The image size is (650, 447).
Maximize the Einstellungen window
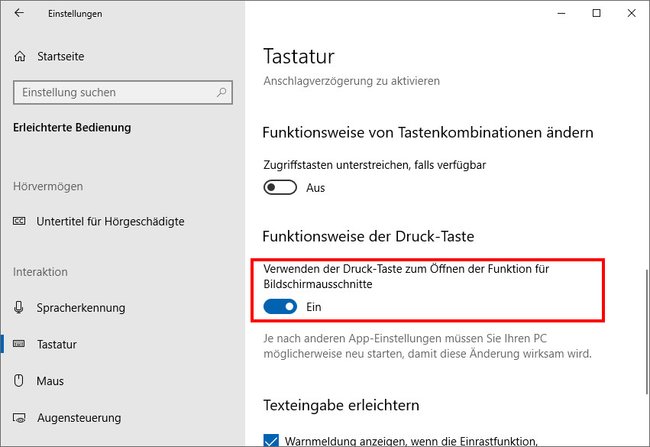(x=596, y=13)
